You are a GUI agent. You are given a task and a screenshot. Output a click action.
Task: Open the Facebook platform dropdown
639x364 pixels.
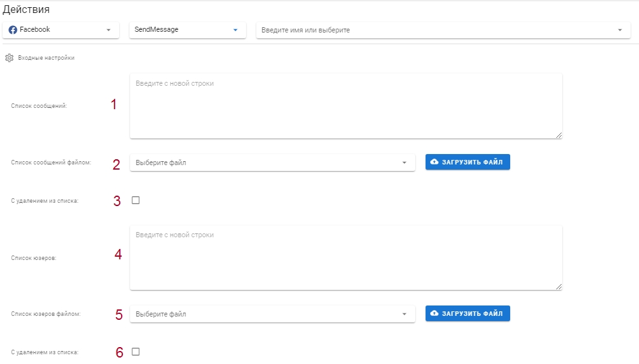point(61,30)
